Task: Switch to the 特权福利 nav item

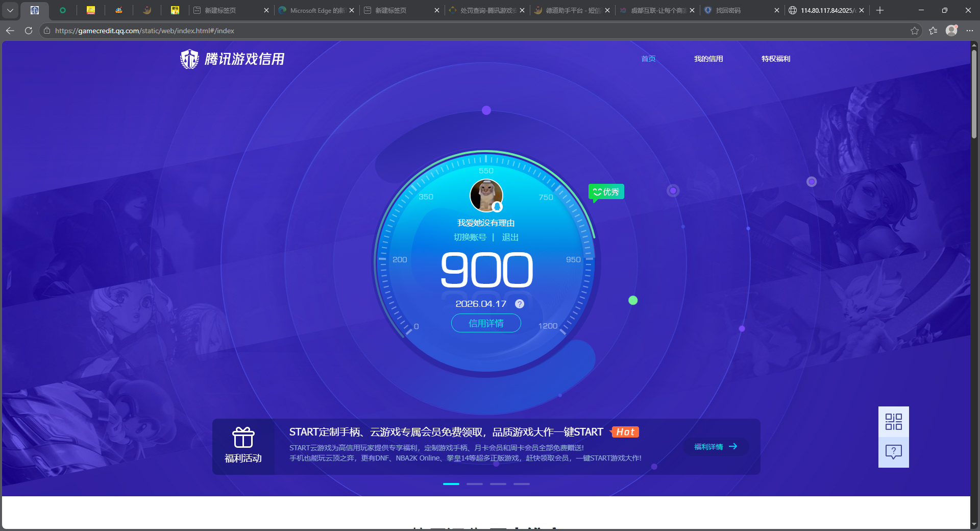Action: pos(775,59)
